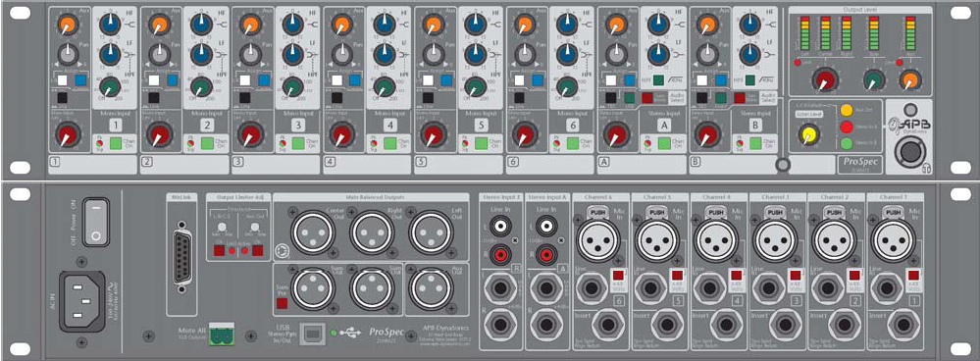This screenshot has width=980, height=361.
Task: Toggle the Channel 2 +48 Volts phantom button
Action: coord(855,275)
